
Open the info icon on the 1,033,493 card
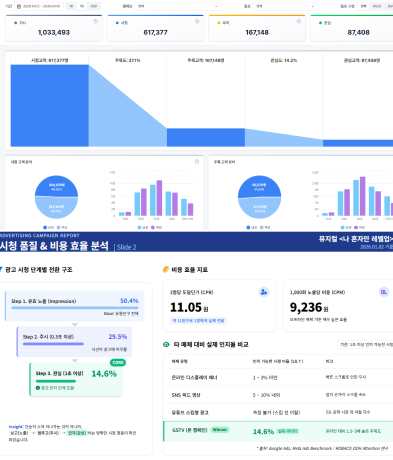[x=96, y=21]
